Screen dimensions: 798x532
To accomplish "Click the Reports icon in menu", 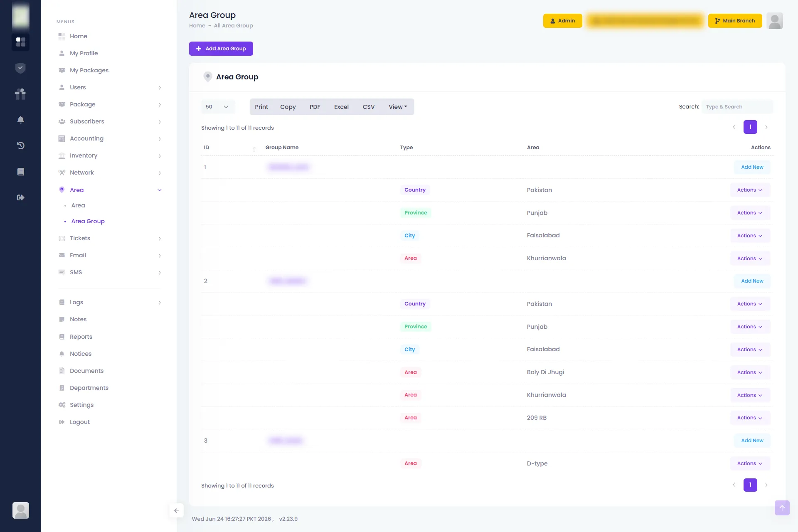I will [x=62, y=337].
